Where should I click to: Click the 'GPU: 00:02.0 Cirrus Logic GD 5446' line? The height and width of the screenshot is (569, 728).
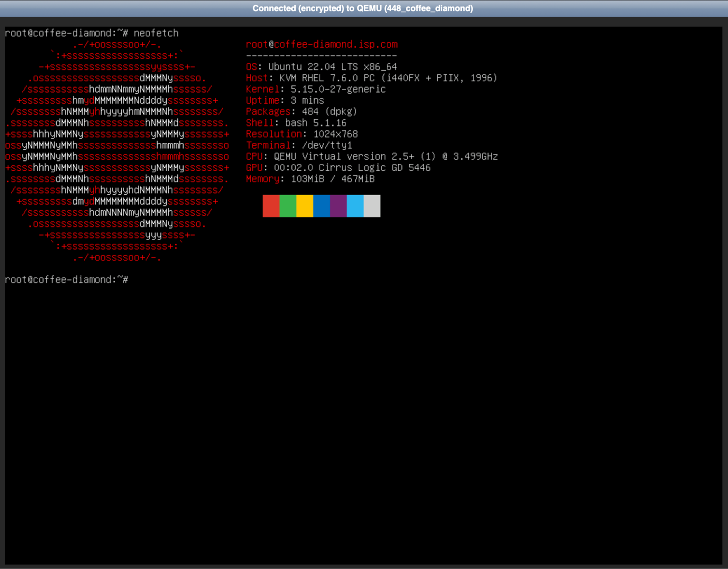(x=338, y=168)
